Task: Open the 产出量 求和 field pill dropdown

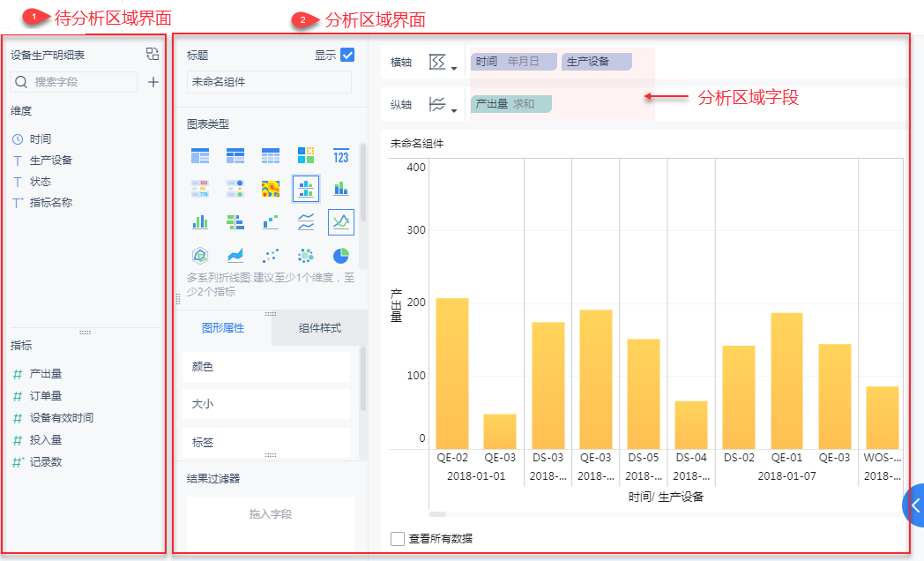Action: (510, 104)
